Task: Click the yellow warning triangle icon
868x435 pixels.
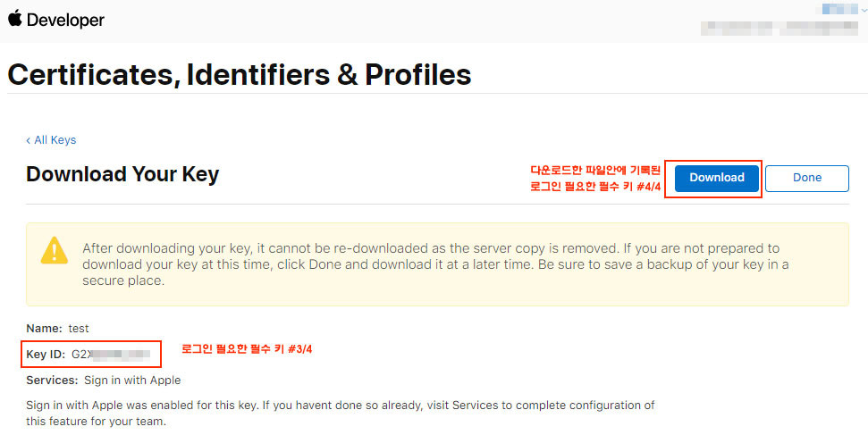Action: (55, 251)
